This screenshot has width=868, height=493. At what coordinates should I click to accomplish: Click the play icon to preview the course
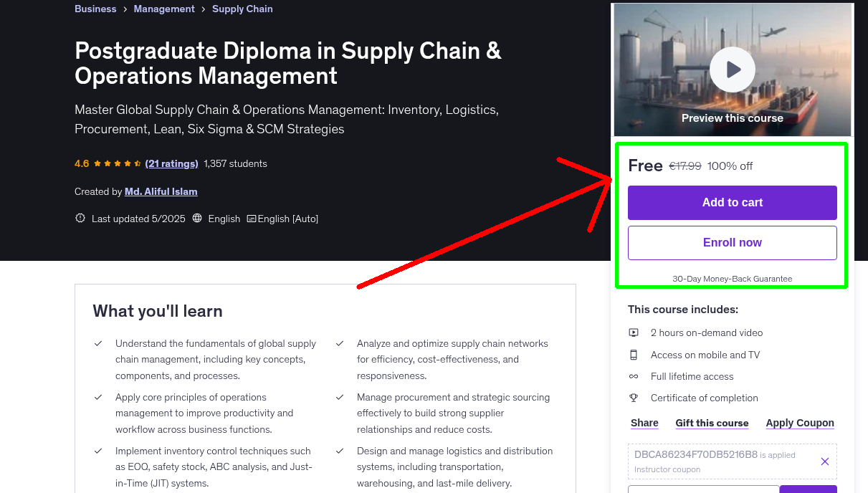[732, 69]
